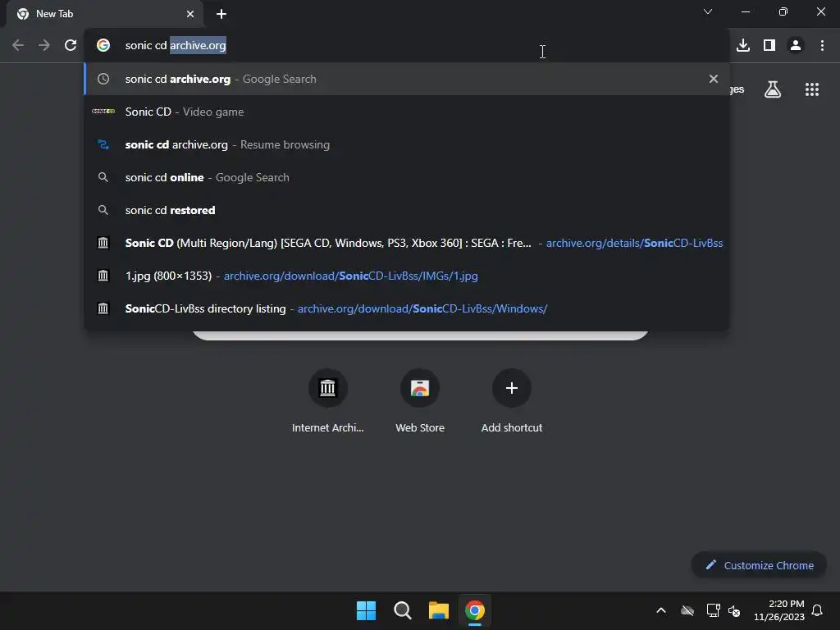Choose 'sonic cd archive.org' Resume browsing suggestion
The image size is (840, 630).
(407, 144)
